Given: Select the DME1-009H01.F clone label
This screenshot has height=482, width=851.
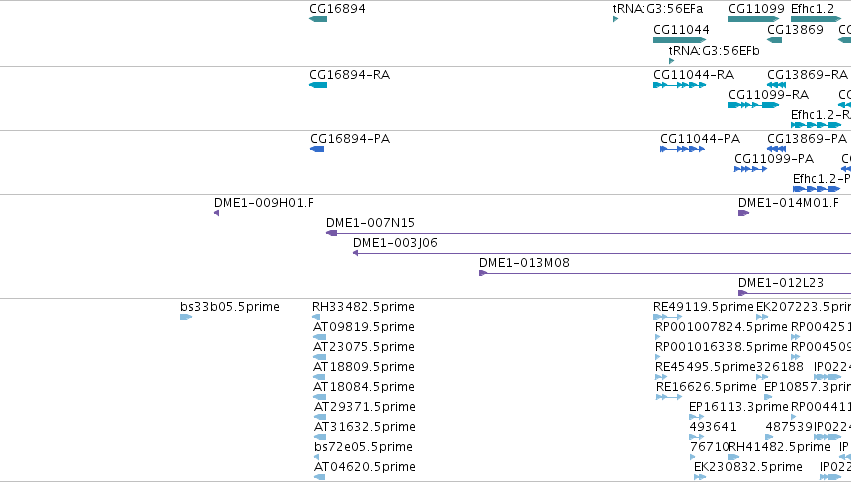Looking at the screenshot, I should [264, 202].
